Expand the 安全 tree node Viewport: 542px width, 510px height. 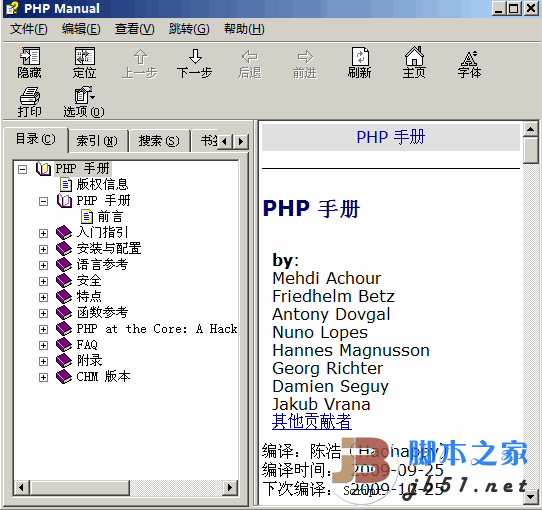pyautogui.click(x=43, y=281)
